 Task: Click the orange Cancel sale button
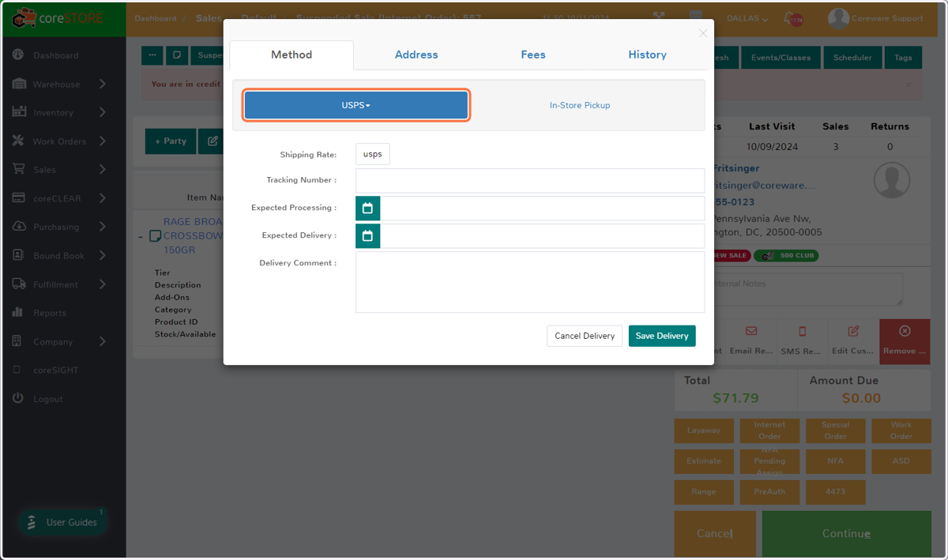(x=715, y=534)
